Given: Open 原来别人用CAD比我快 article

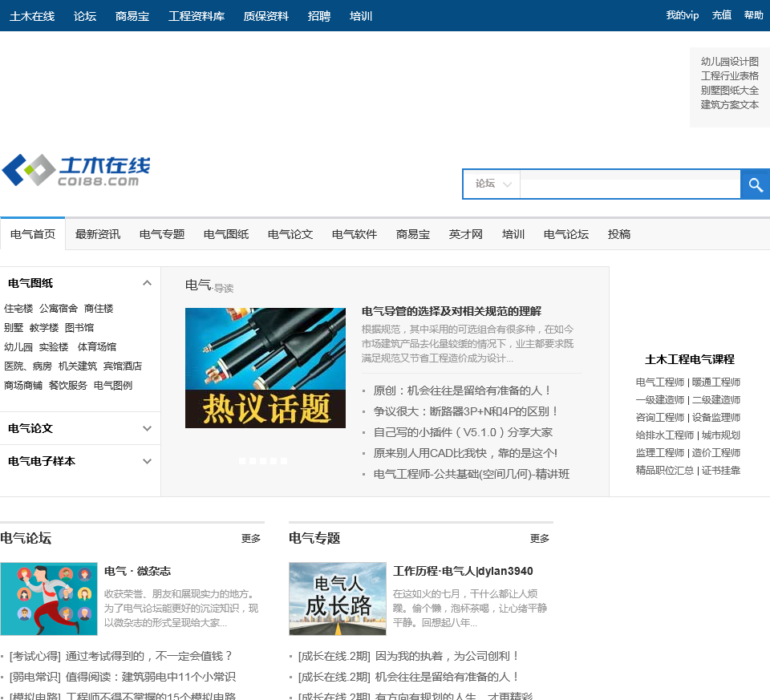Looking at the screenshot, I should pyautogui.click(x=465, y=453).
